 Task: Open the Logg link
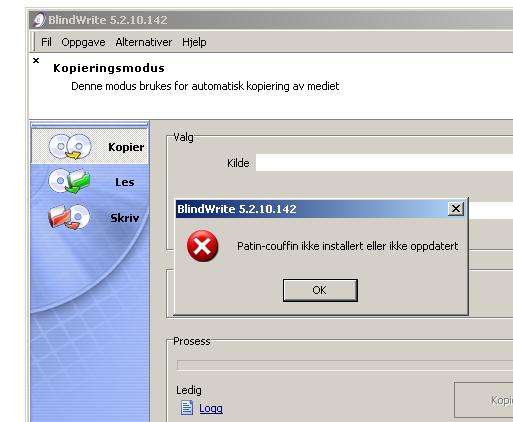211,408
